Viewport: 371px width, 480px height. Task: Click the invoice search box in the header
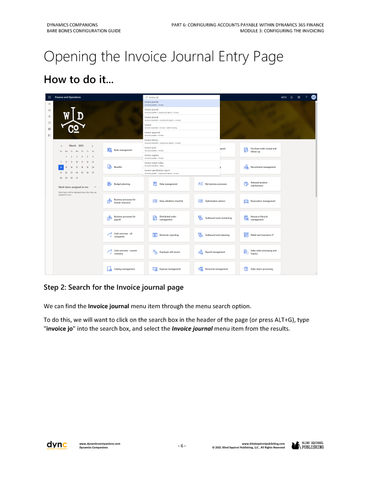(181, 97)
